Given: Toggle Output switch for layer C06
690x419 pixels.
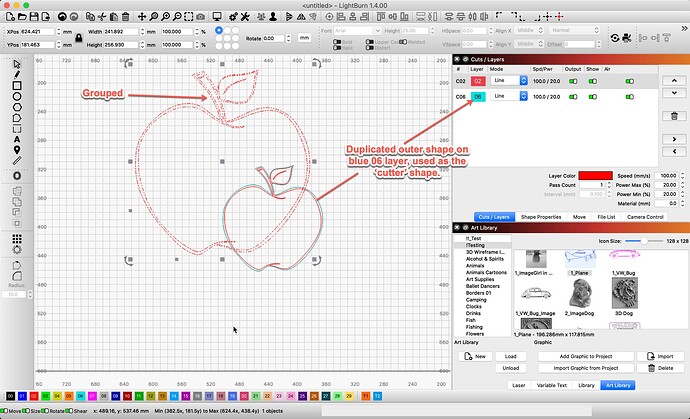Looking at the screenshot, I should click(573, 97).
